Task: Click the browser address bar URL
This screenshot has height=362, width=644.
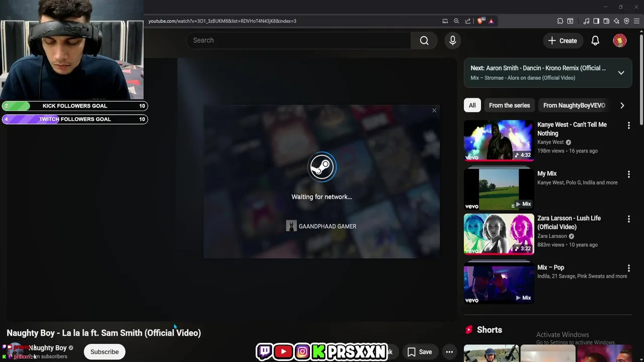Action: 222,21
